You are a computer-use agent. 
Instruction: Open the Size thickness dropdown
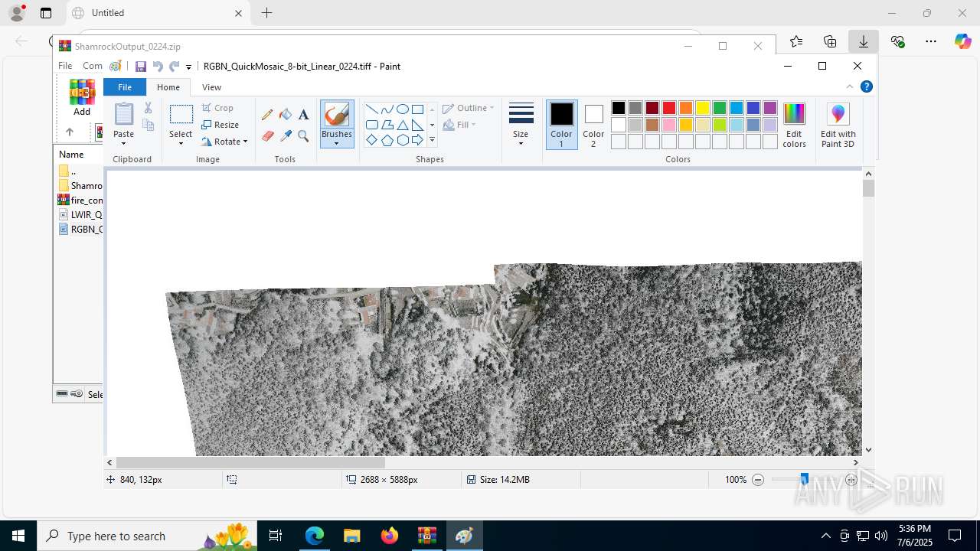point(521,125)
